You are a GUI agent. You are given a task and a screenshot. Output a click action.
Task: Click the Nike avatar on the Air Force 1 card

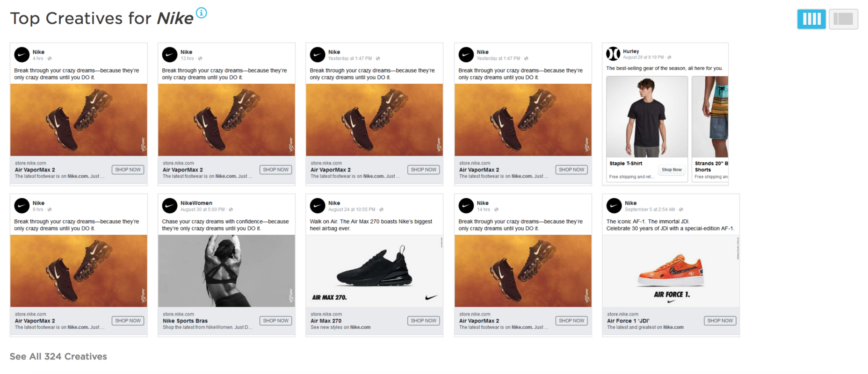(614, 205)
